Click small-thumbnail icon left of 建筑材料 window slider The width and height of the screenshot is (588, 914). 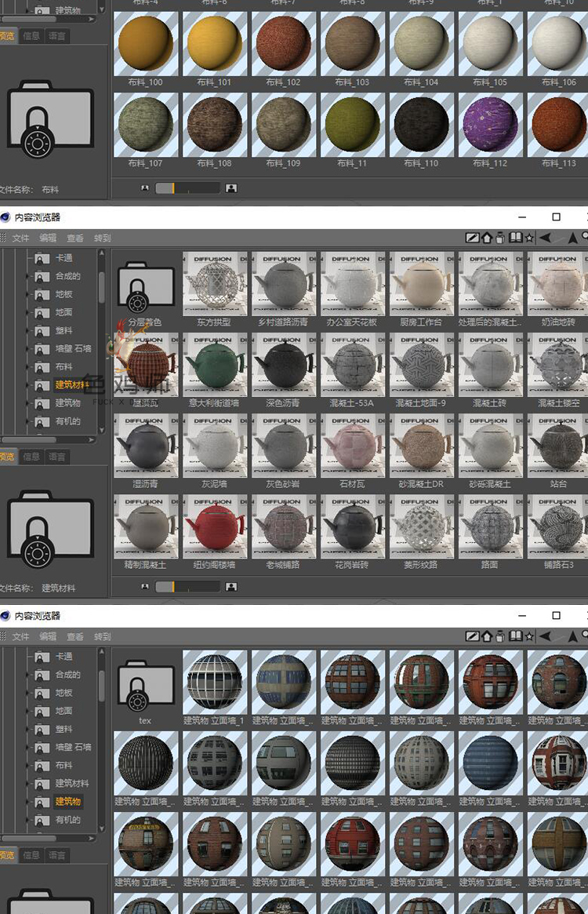pyautogui.click(x=144, y=586)
